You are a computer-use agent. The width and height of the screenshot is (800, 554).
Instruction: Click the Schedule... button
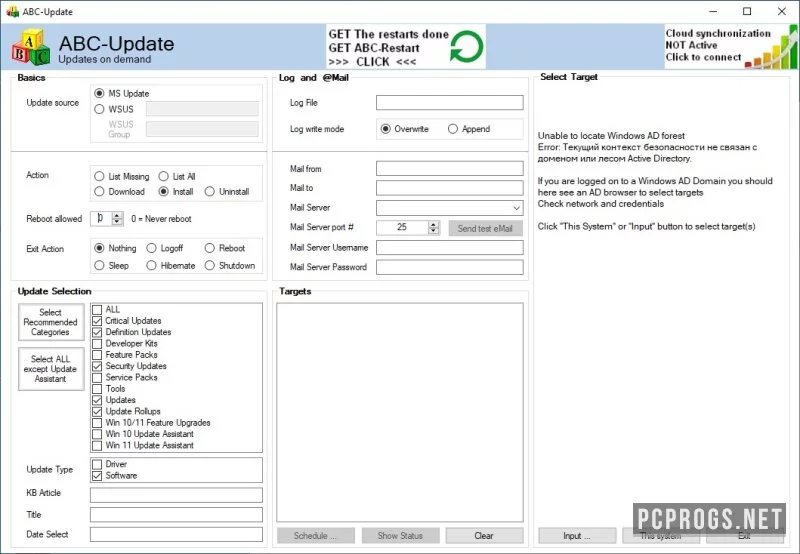[316, 536]
